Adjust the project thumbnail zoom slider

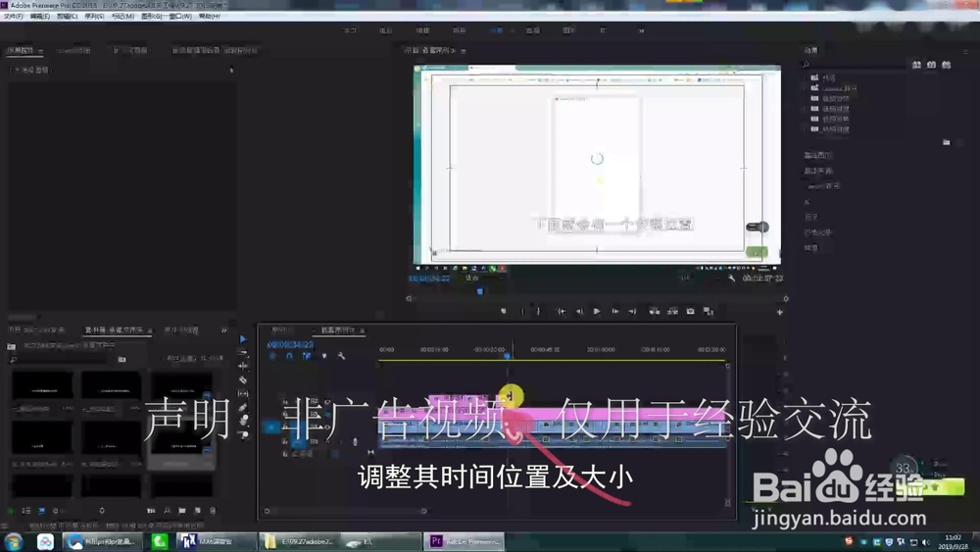pyautogui.click(x=102, y=511)
